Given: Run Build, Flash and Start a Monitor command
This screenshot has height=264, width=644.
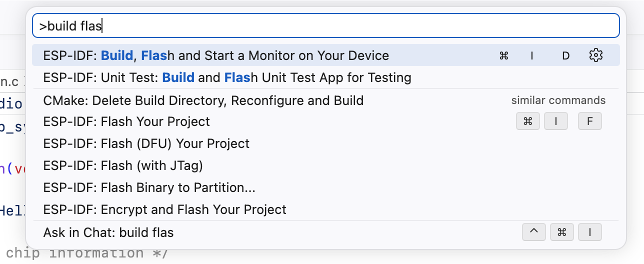Looking at the screenshot, I should point(216,55).
